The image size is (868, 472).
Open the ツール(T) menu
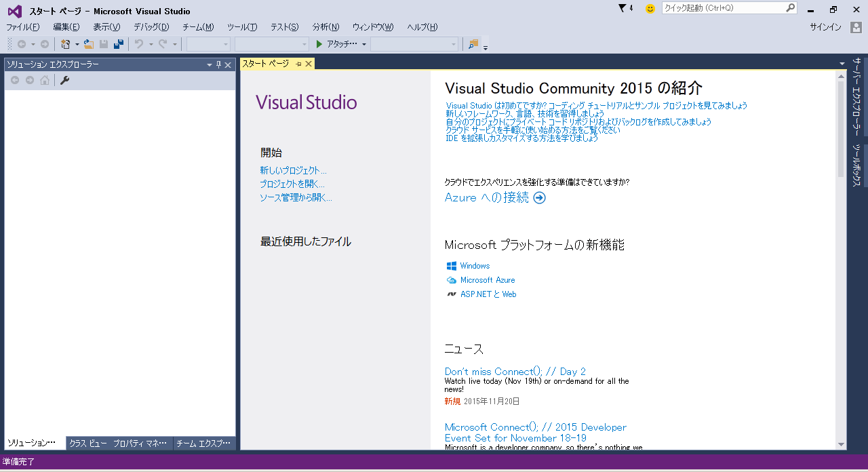[x=242, y=27]
